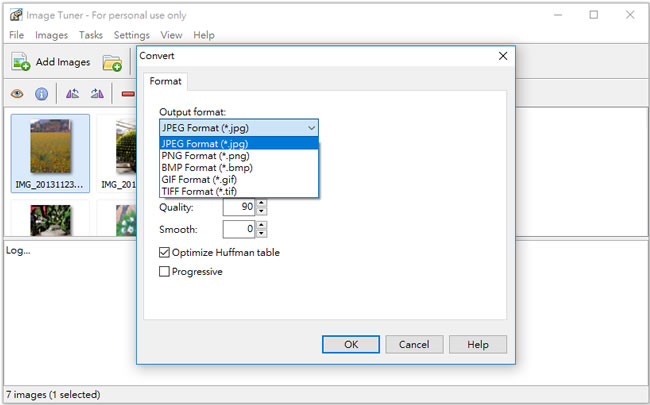The image size is (650, 405).
Task: Click the status text '7 images (1 selected)'
Action: [x=53, y=394]
